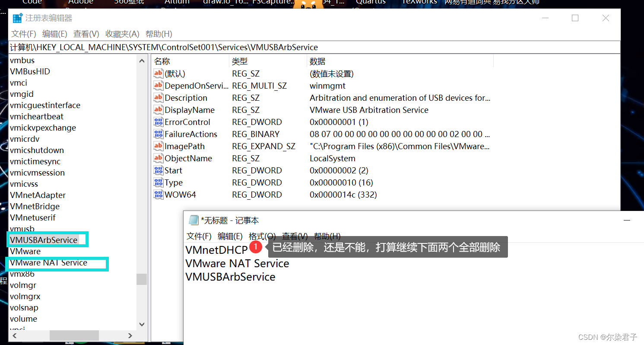Click the Registry Editor app icon in title bar

(18, 18)
